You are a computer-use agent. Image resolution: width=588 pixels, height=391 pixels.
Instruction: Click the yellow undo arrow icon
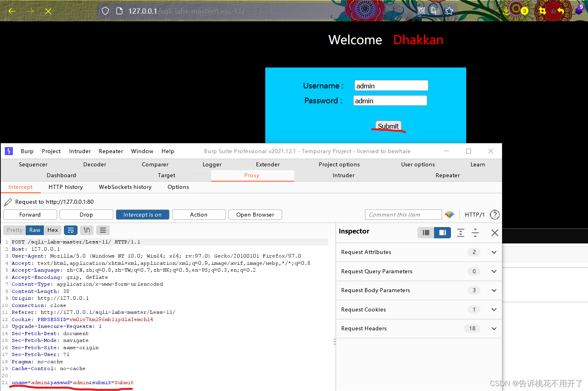pyautogui.click(x=561, y=11)
